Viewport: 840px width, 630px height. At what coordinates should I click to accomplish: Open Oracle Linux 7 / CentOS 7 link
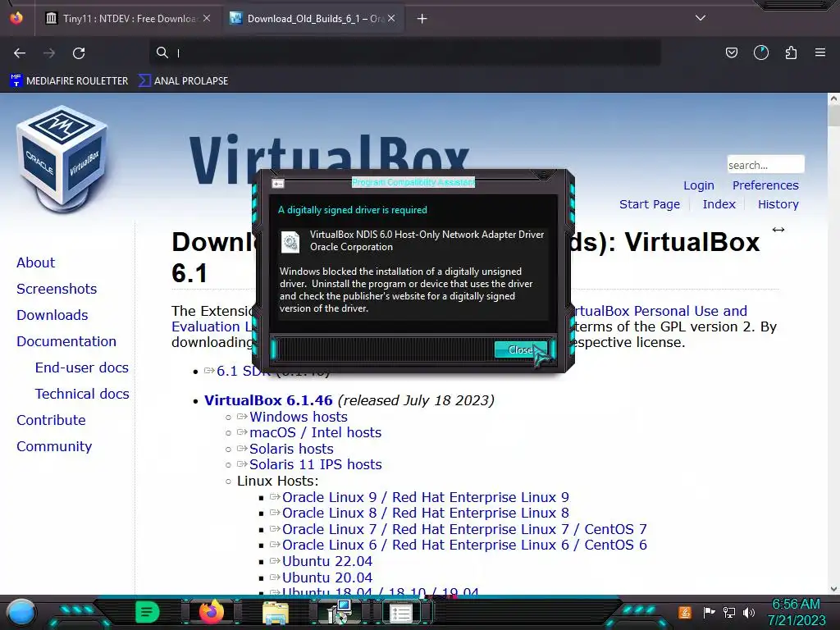pos(464,529)
